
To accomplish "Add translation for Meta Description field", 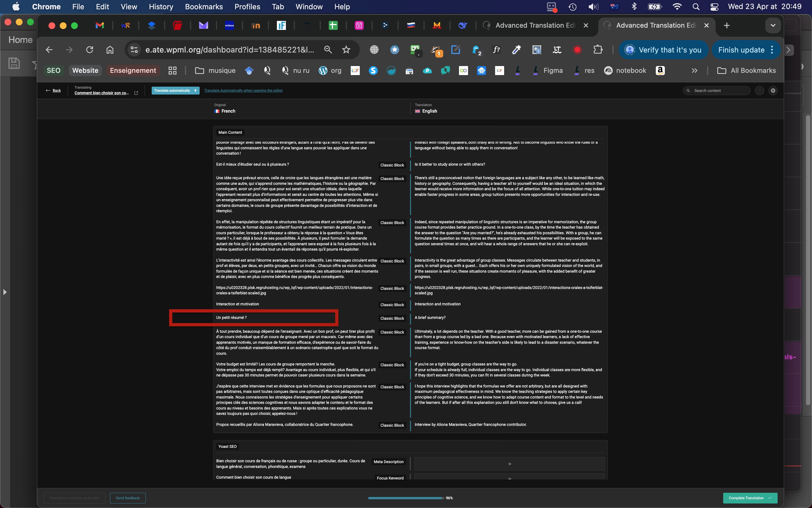I will tap(509, 464).
